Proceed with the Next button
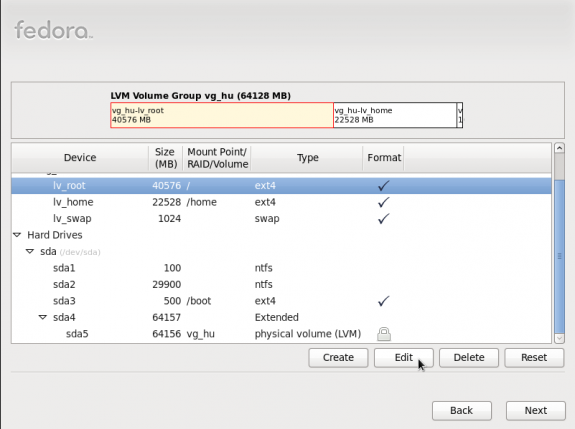 (536, 411)
